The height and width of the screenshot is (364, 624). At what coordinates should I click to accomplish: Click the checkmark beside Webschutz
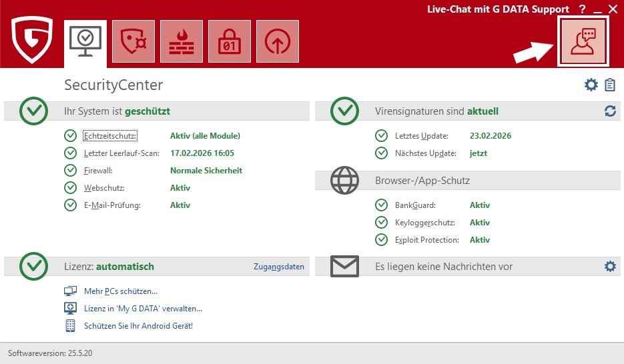pos(71,187)
